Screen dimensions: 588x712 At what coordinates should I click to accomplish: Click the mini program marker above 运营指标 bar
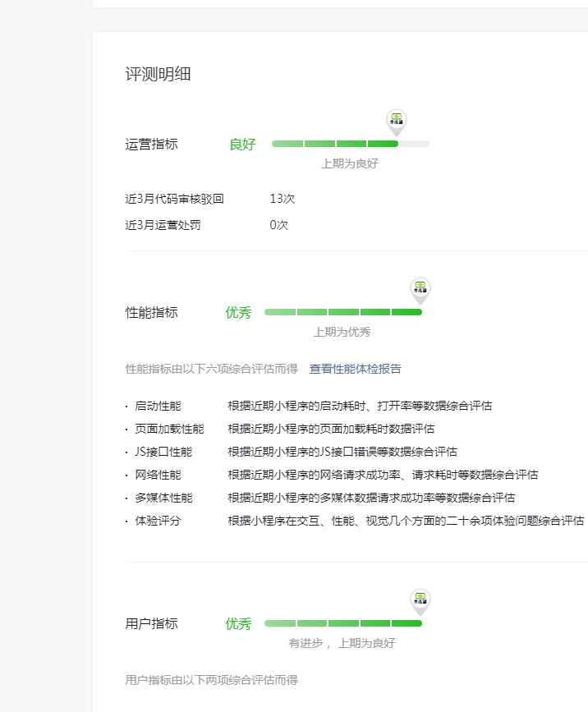[397, 122]
